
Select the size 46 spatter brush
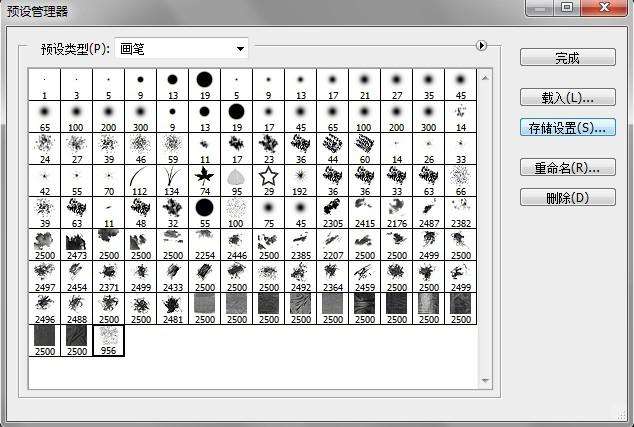click(141, 148)
